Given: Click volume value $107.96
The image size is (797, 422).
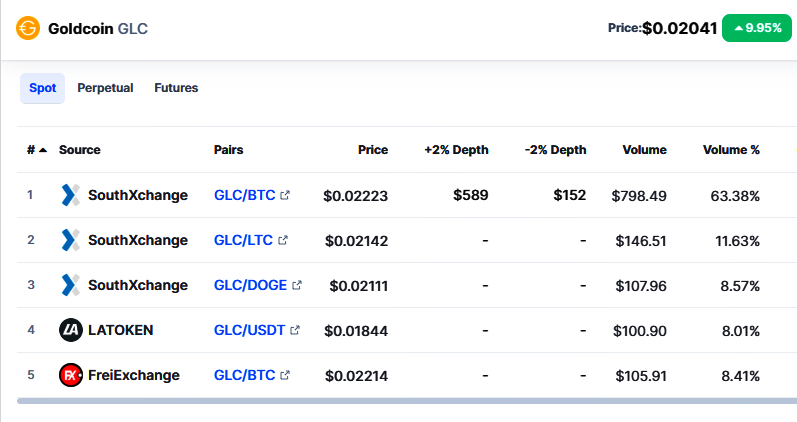Looking at the screenshot, I should [x=641, y=286].
